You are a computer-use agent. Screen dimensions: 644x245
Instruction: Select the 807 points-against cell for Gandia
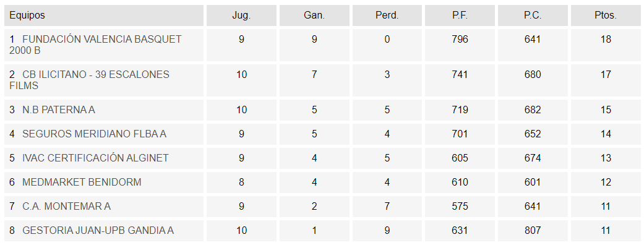click(533, 231)
